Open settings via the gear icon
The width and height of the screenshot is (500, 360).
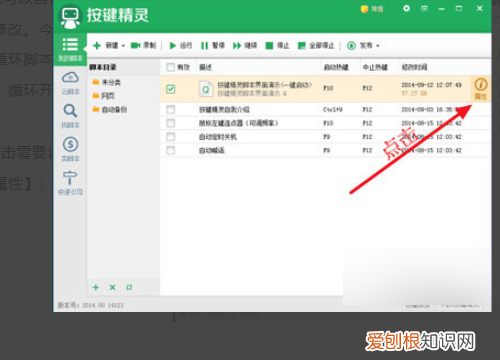406,8
